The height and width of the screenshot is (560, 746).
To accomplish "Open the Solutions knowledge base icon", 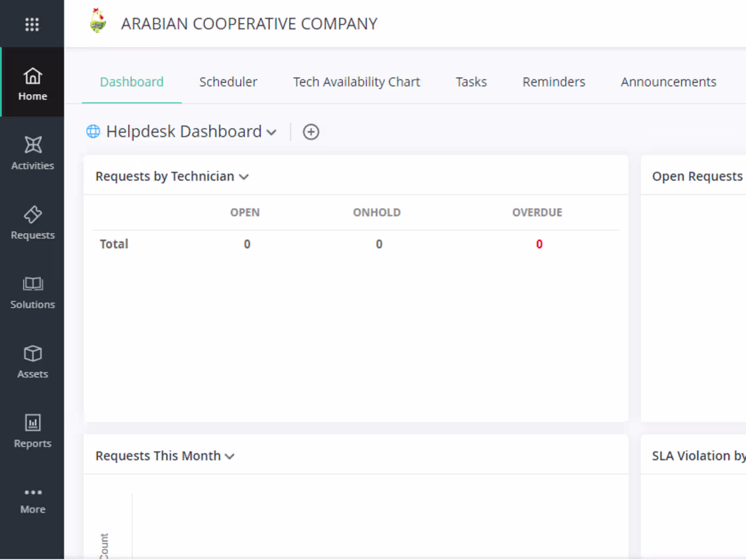I will [x=32, y=288].
